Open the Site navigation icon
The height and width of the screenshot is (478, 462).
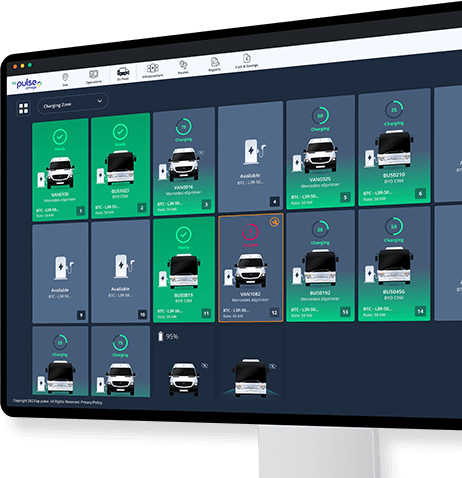(x=65, y=80)
